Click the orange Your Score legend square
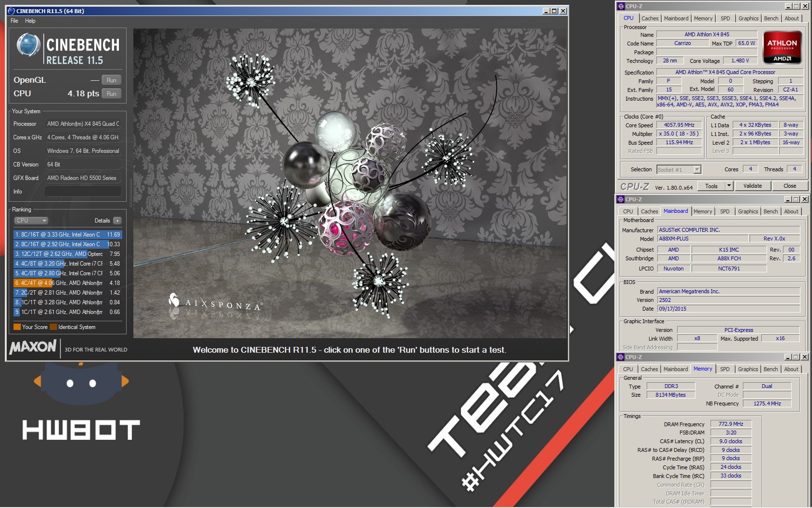Screen dimensions: 812x508 [x=17, y=327]
